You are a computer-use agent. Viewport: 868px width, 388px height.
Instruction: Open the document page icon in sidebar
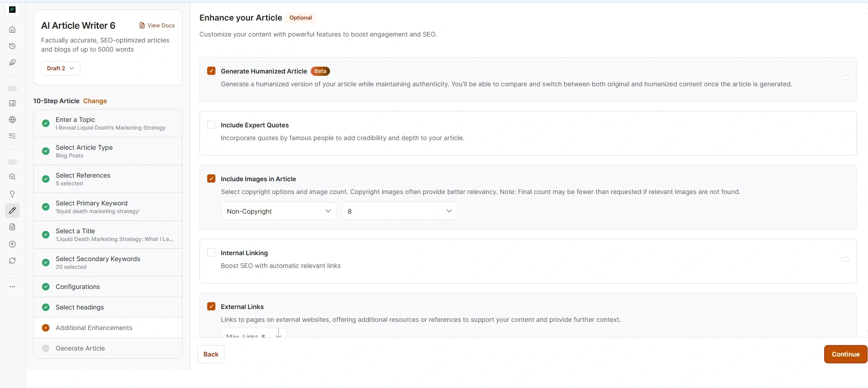click(12, 227)
